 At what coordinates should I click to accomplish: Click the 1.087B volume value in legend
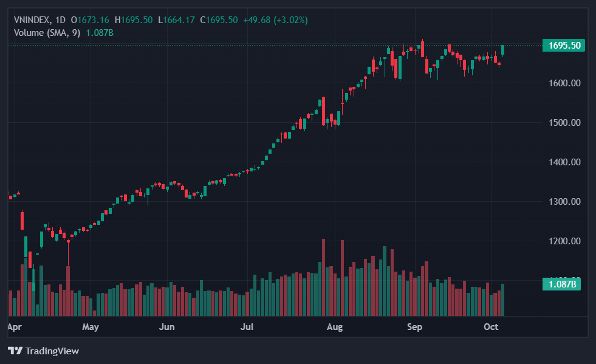coord(100,32)
